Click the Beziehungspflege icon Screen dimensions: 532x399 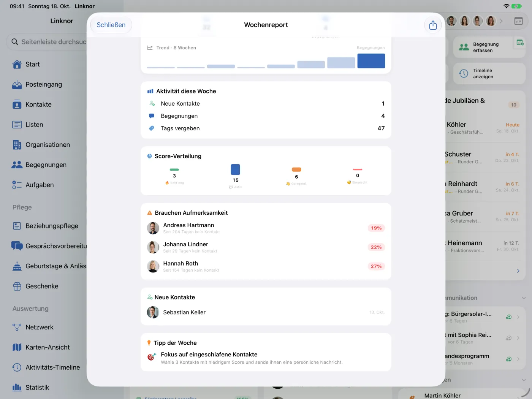click(17, 226)
